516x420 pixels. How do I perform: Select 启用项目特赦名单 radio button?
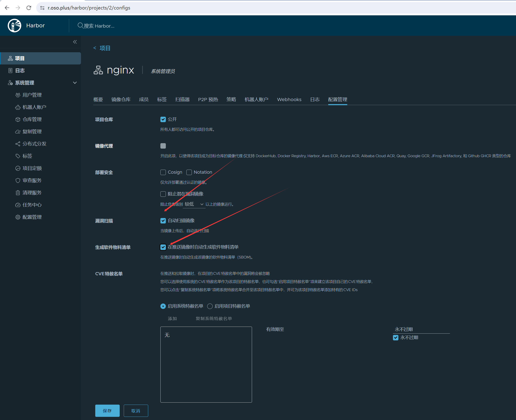[x=210, y=306]
